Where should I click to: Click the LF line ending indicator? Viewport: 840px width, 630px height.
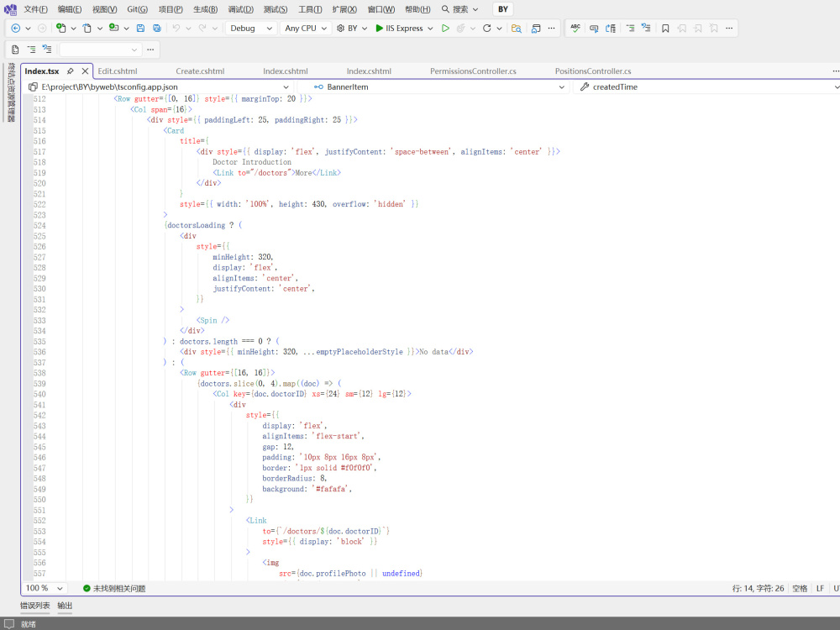point(820,588)
